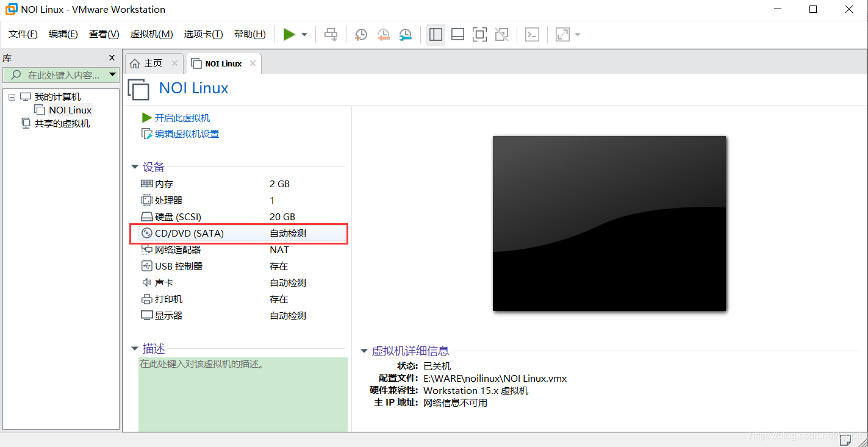Click the USB icon beside USB 控制器

146,266
